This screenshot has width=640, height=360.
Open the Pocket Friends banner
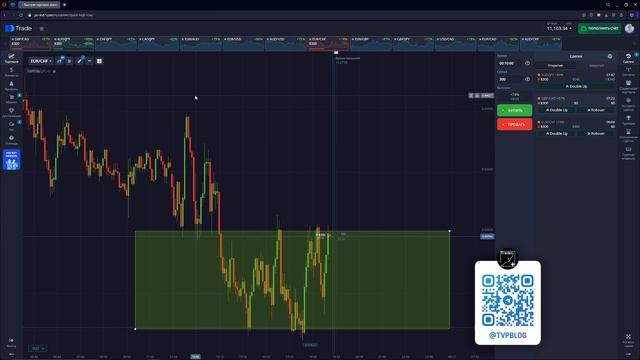click(11, 160)
